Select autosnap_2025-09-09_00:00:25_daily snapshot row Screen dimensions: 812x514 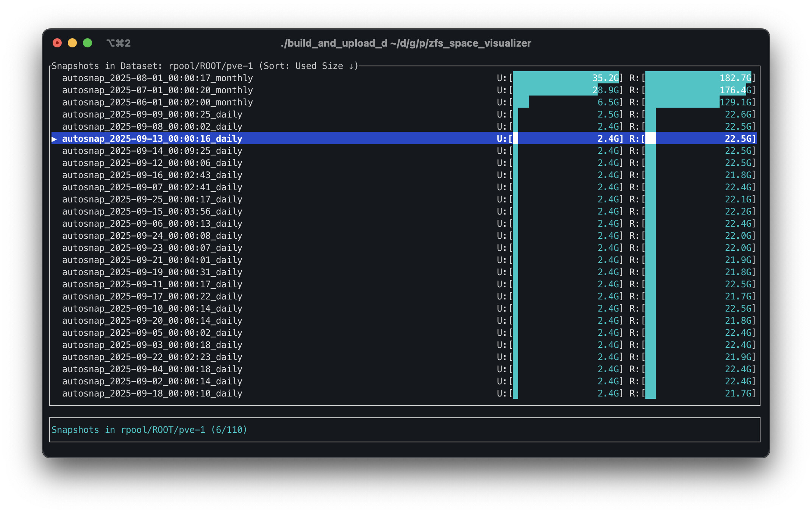152,114
